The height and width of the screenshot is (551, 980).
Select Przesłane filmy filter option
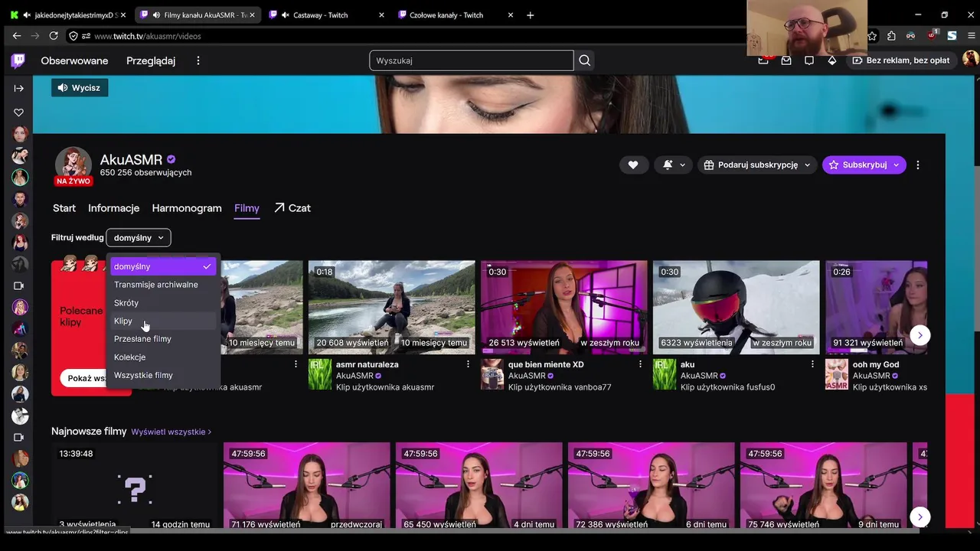pyautogui.click(x=163, y=339)
